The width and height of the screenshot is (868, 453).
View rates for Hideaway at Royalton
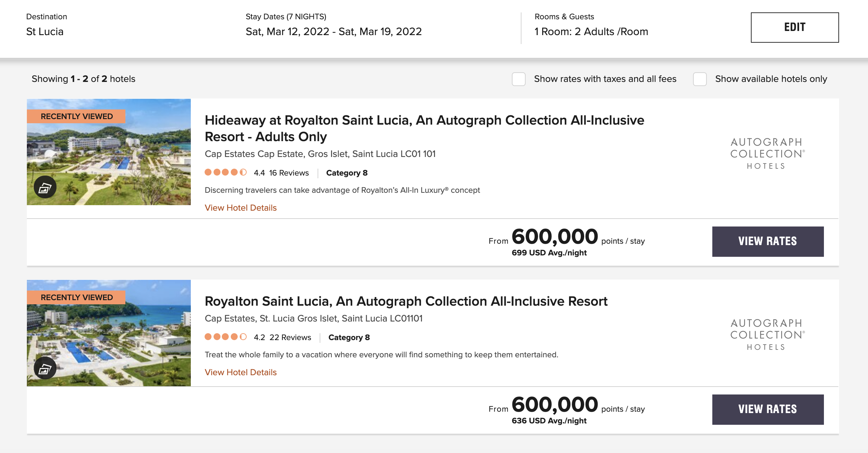[768, 241]
